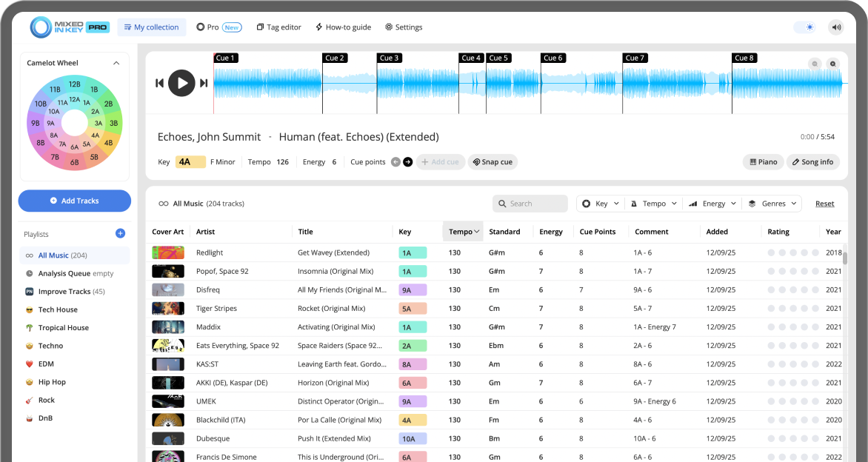The width and height of the screenshot is (868, 462).
Task: Sort by Energy column
Action: pyautogui.click(x=551, y=232)
